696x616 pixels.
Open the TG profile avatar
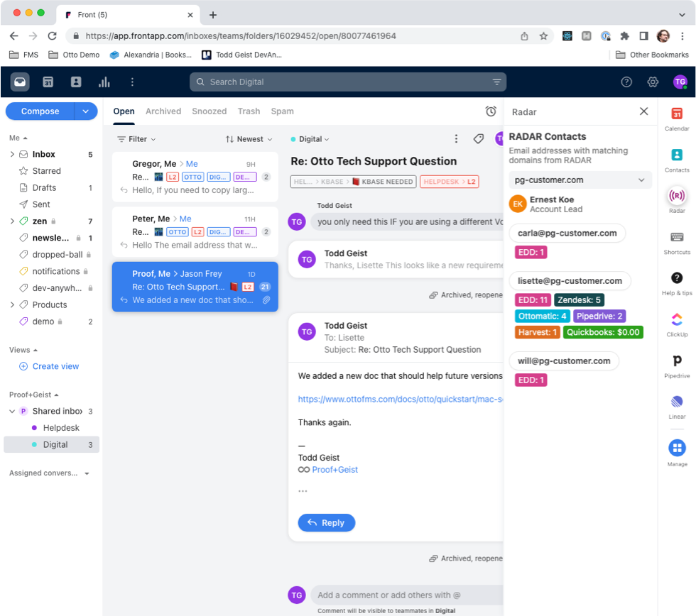tap(680, 82)
